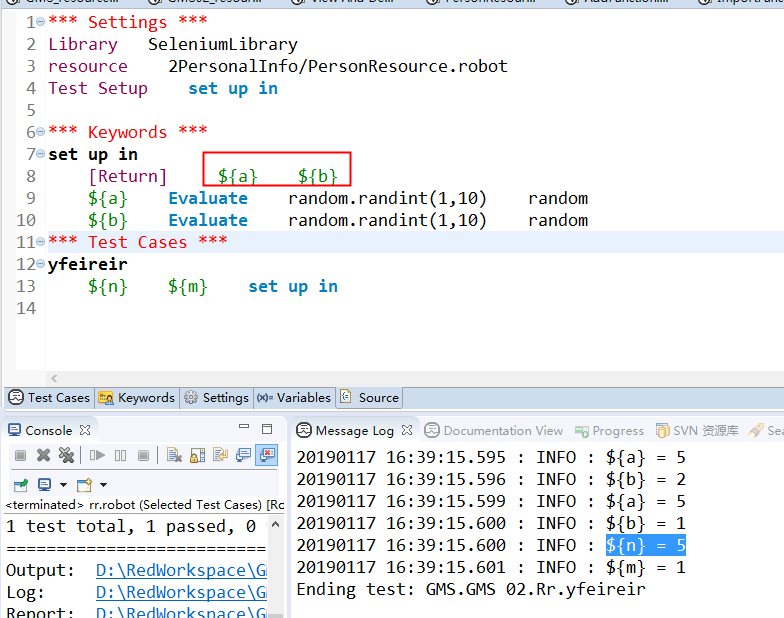This screenshot has height=618, width=784.
Task: Close the Console view tab
Action: [x=86, y=430]
